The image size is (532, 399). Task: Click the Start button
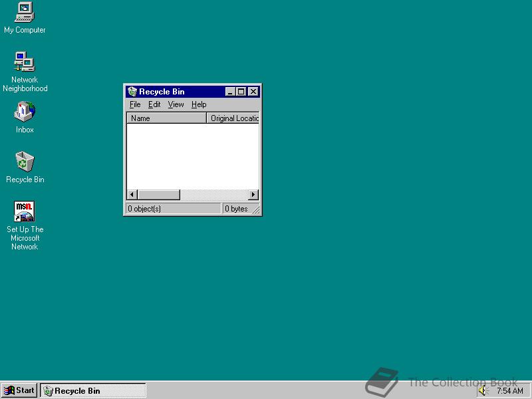19,390
